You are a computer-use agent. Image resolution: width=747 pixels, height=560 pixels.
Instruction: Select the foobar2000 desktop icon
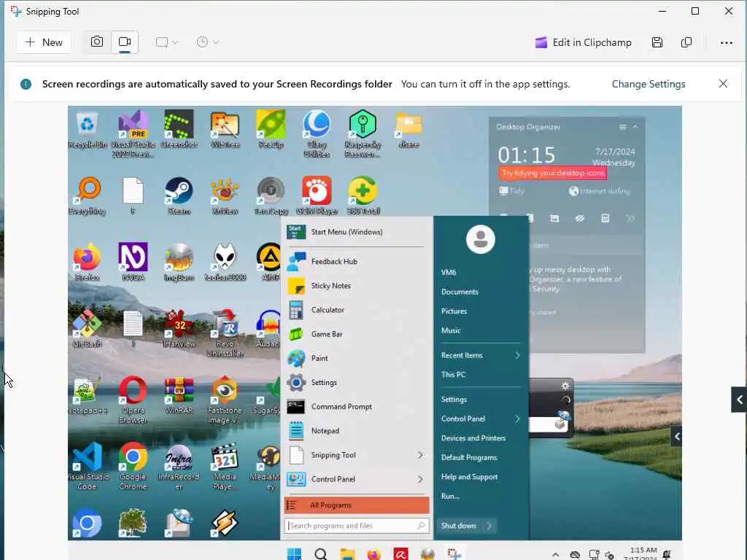225,261
